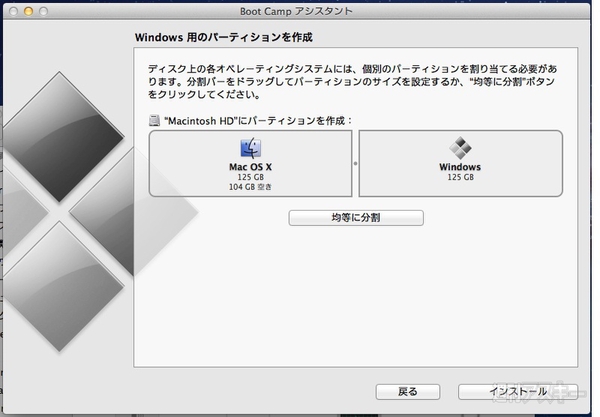Screen dimensions: 600x417
Task: Click the 104 GB 空き free space text
Action: tap(251, 187)
